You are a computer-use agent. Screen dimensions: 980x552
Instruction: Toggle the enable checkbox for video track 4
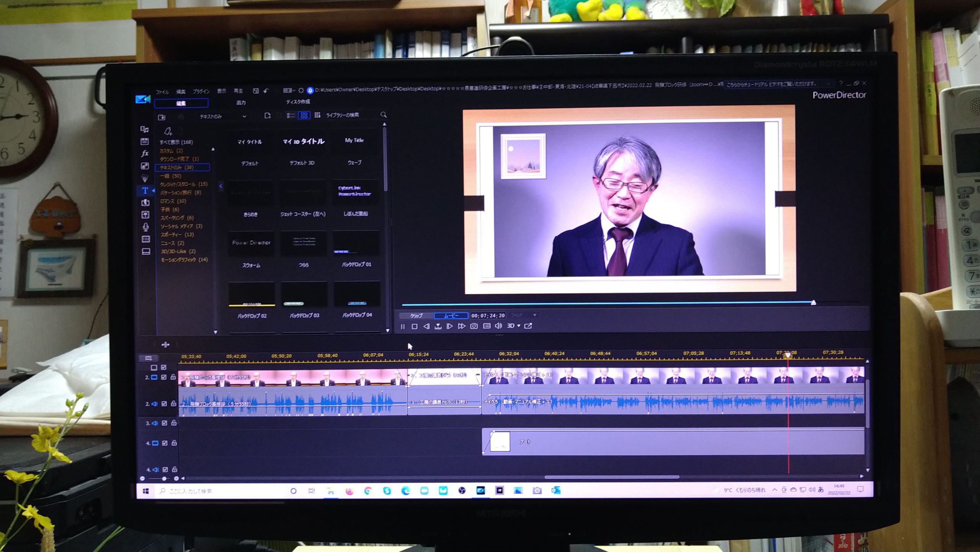coord(165,443)
